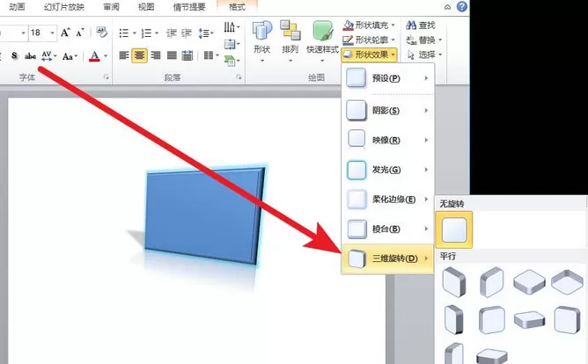
Task: Open 映像(R) reflection submenu
Action: pos(388,140)
